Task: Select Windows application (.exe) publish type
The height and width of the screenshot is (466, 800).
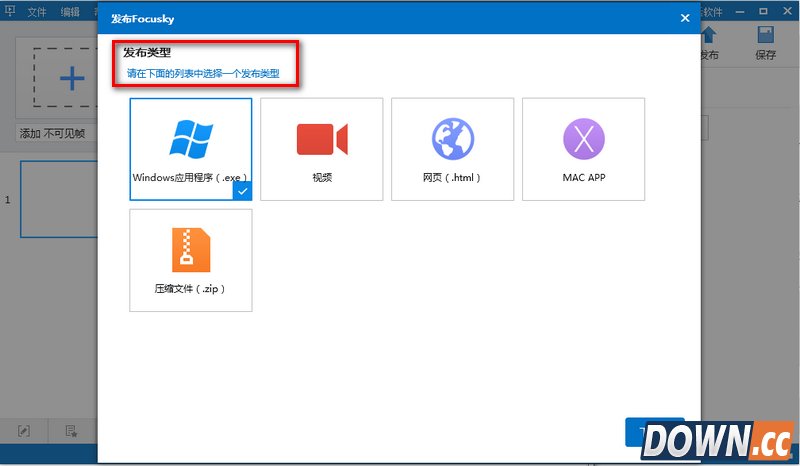Action: [x=190, y=148]
